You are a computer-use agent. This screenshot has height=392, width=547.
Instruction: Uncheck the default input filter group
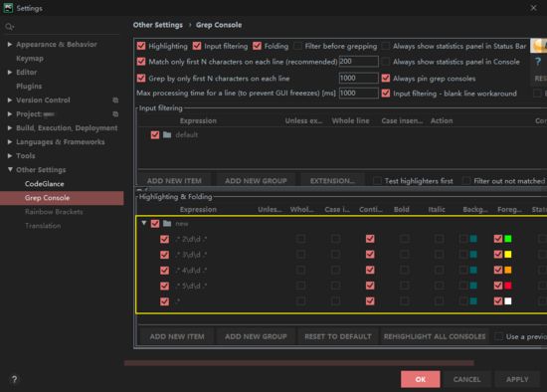point(155,134)
